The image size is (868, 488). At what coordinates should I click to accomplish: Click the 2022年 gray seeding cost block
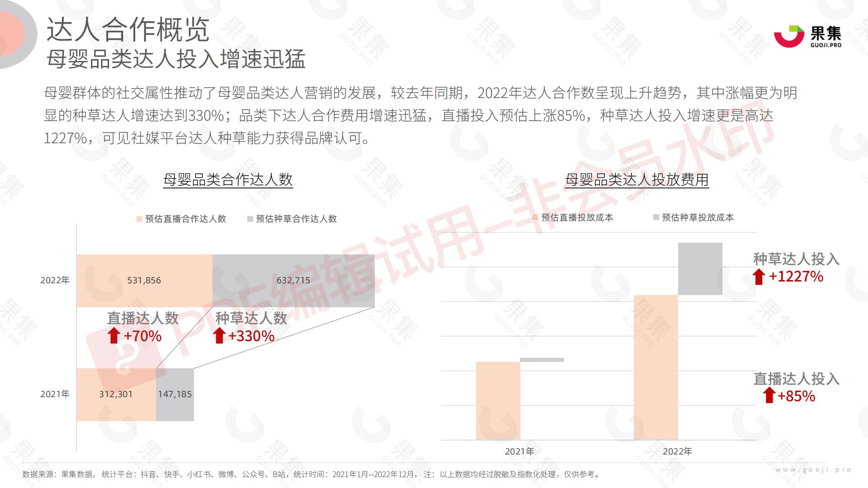(700, 269)
